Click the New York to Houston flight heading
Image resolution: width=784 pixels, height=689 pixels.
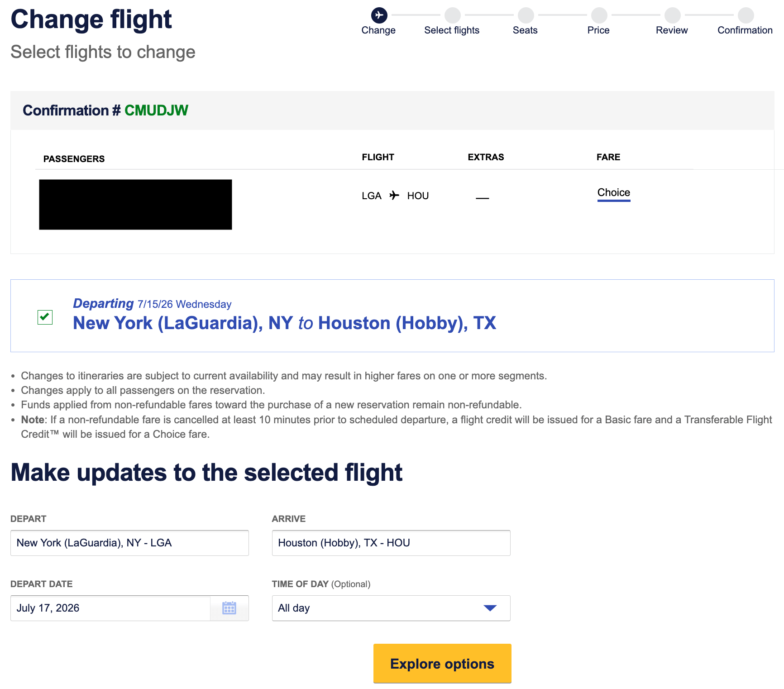point(284,323)
